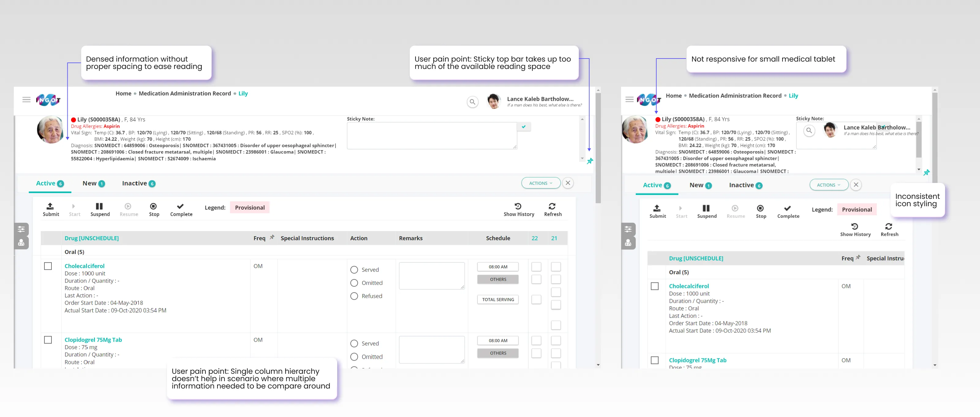This screenshot has height=417, width=980.
Task: Switch to Inactive tab in right tablet window
Action: [746, 185]
